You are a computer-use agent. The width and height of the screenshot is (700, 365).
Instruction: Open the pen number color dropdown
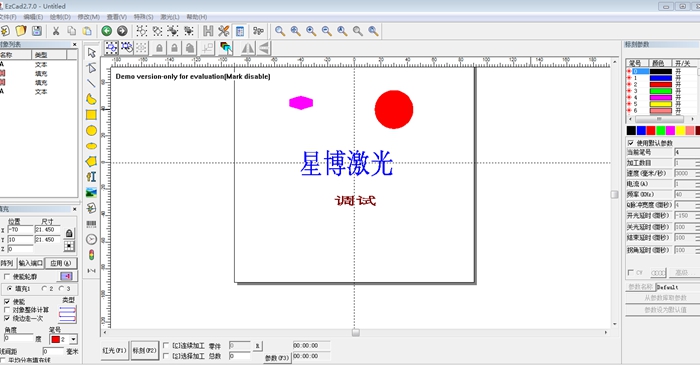(73, 340)
